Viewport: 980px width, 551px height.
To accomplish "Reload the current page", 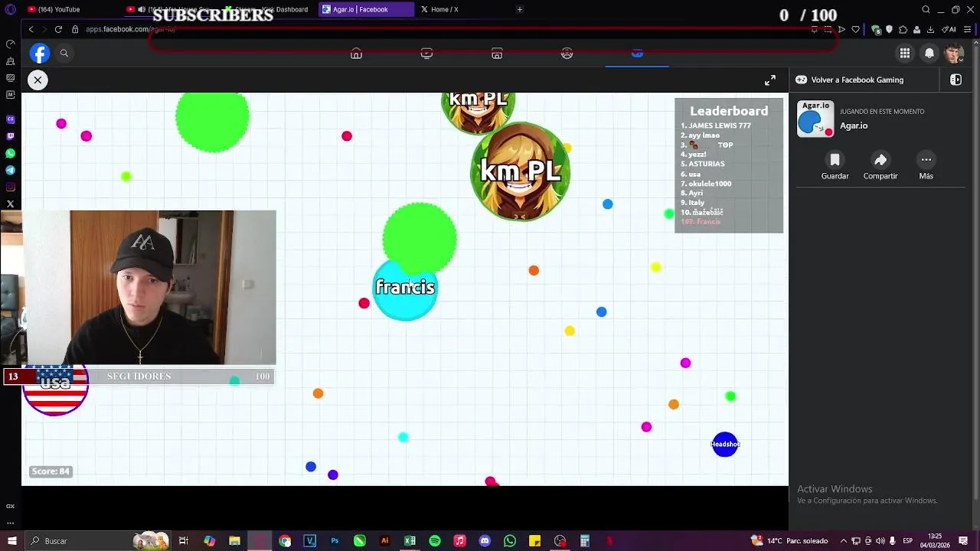I will (58, 29).
